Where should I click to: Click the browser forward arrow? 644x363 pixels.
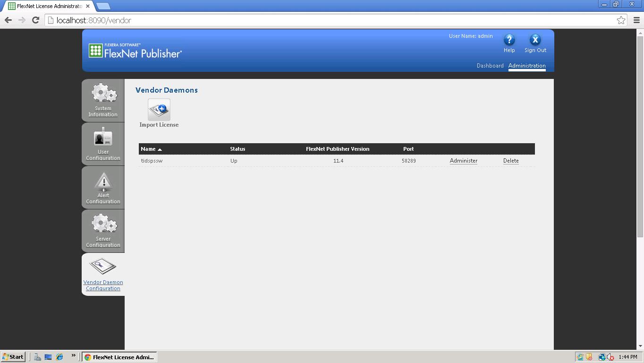pos(22,20)
